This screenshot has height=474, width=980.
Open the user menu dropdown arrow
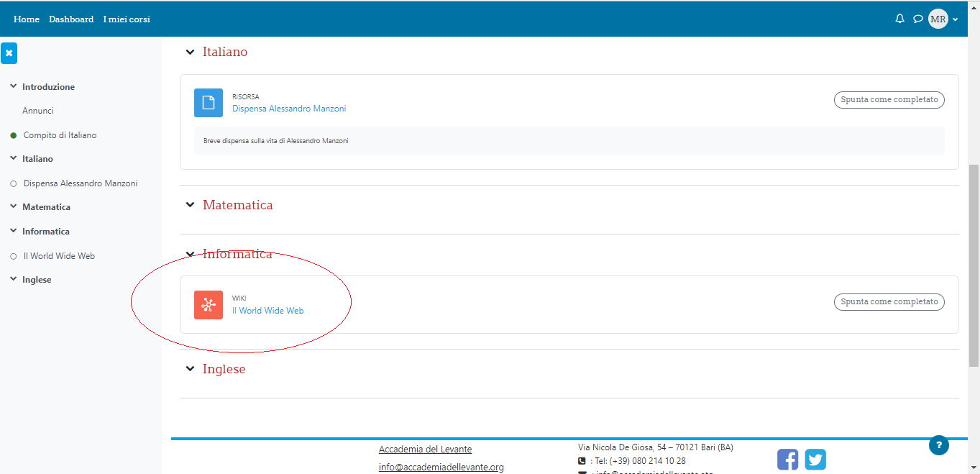[x=956, y=20]
